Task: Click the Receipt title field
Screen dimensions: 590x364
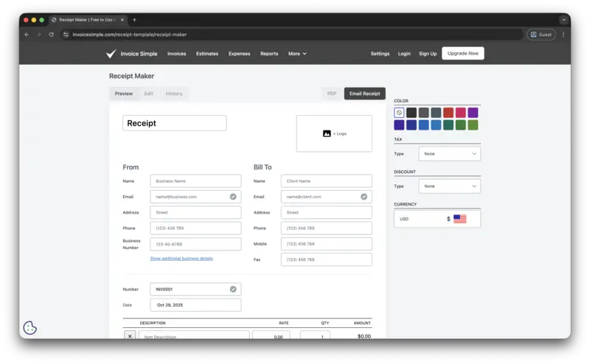Action: pyautogui.click(x=175, y=123)
